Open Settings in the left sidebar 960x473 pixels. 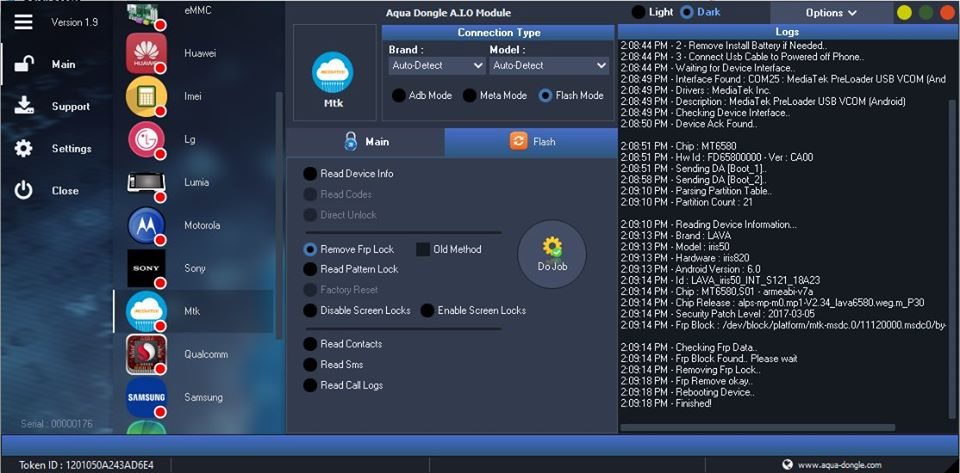(x=72, y=149)
